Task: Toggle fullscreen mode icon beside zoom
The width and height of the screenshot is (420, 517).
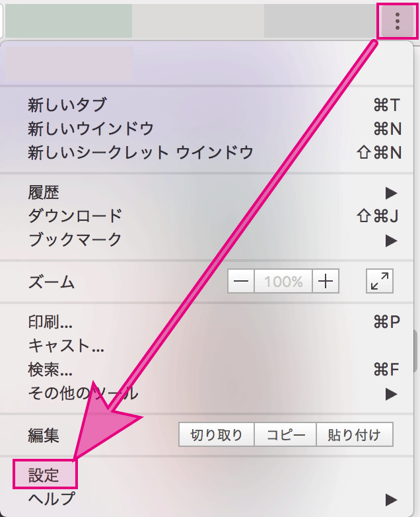Action: pyautogui.click(x=380, y=281)
